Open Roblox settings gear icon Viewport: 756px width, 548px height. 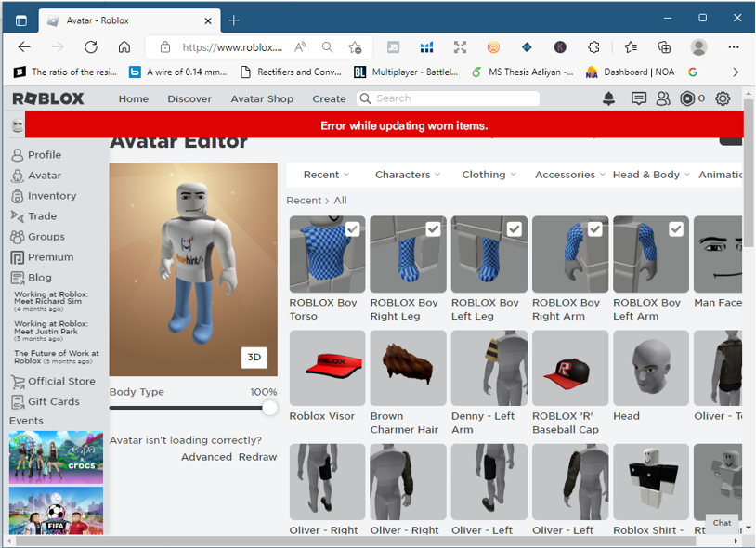click(x=723, y=98)
